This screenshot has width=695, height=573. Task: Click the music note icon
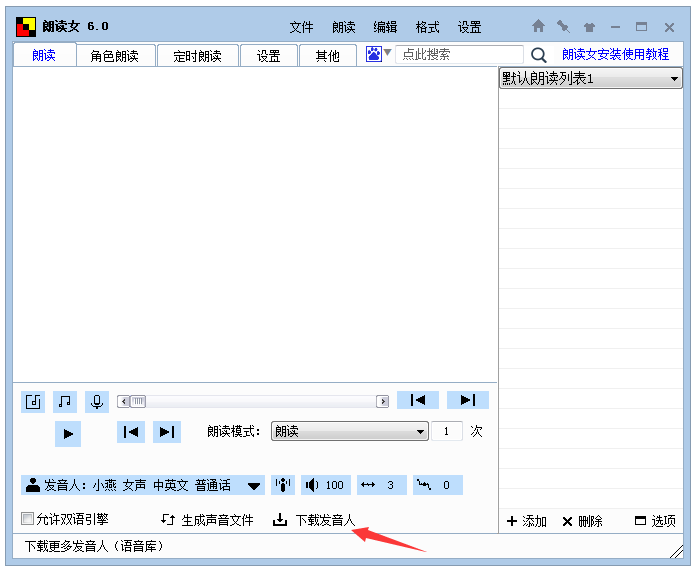click(x=65, y=401)
